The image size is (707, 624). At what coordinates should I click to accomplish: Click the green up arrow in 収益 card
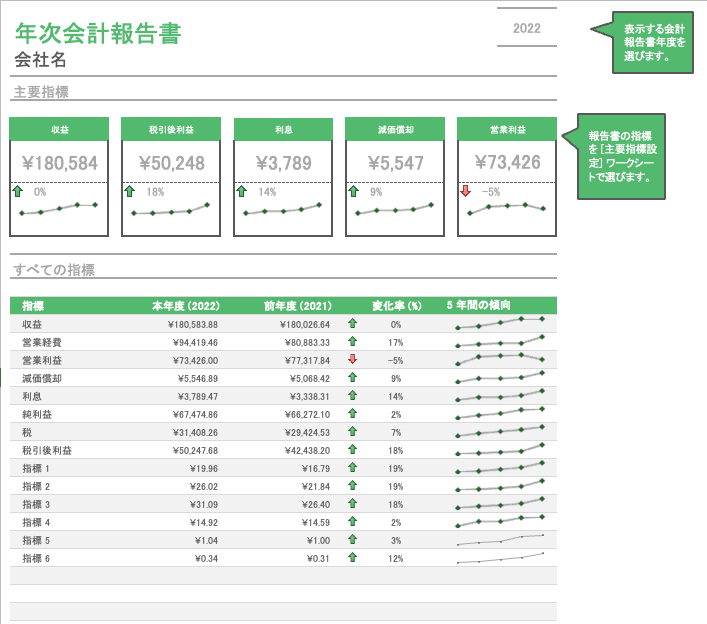click(18, 191)
